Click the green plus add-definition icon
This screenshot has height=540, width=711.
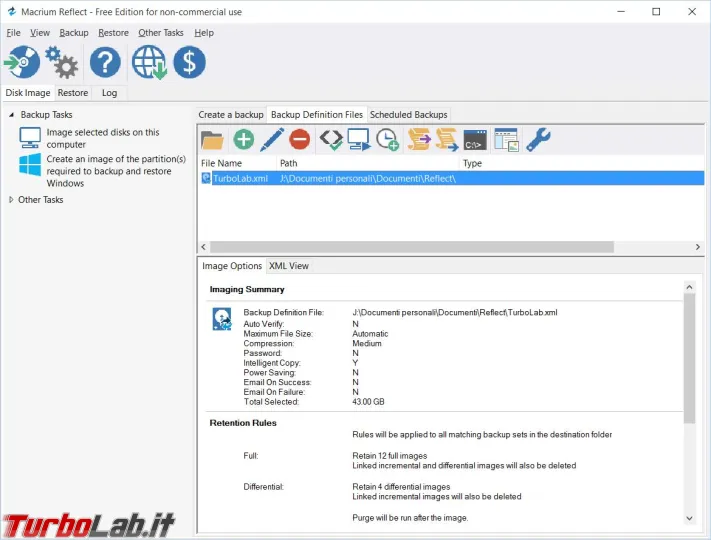point(243,140)
